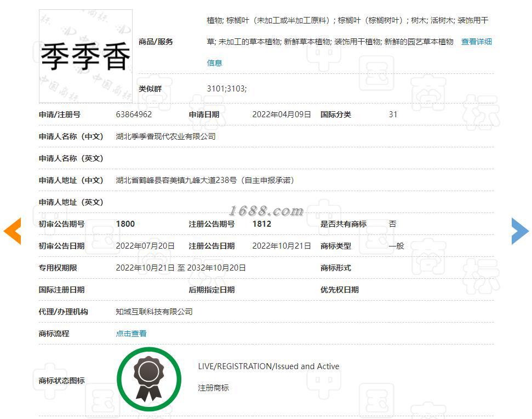Click similar group value 3101;3103;

227,89
